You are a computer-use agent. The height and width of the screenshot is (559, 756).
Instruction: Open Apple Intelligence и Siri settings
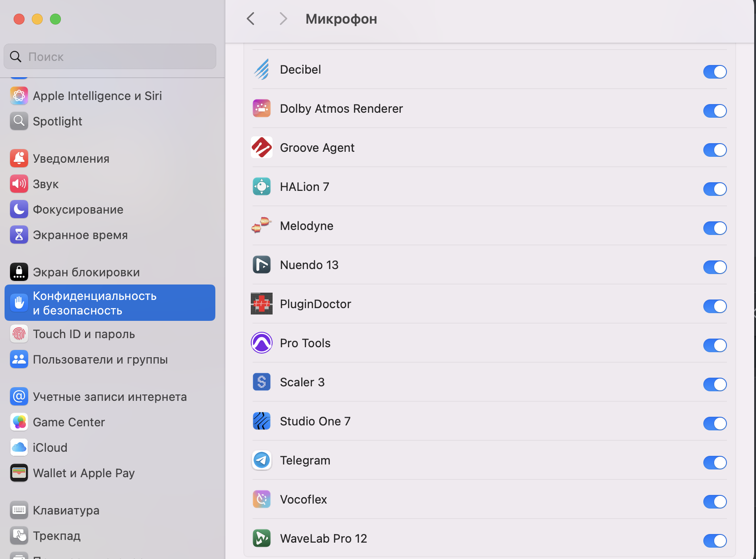[110, 96]
